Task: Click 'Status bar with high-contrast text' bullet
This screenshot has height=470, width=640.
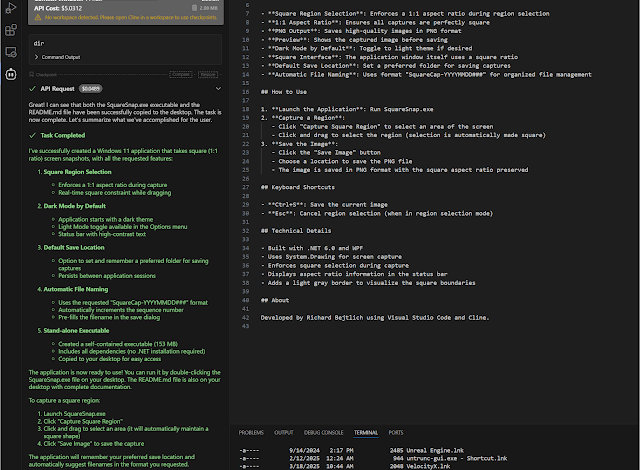Action: click(102, 234)
